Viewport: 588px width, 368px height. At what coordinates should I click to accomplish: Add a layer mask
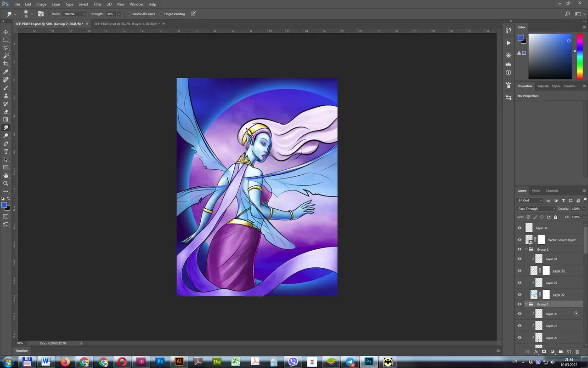544,352
